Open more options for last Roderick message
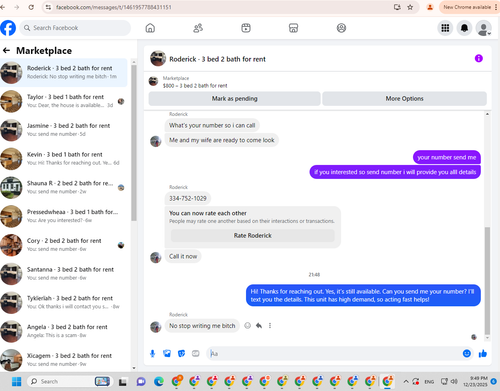This screenshot has height=391, width=500. 270,326
